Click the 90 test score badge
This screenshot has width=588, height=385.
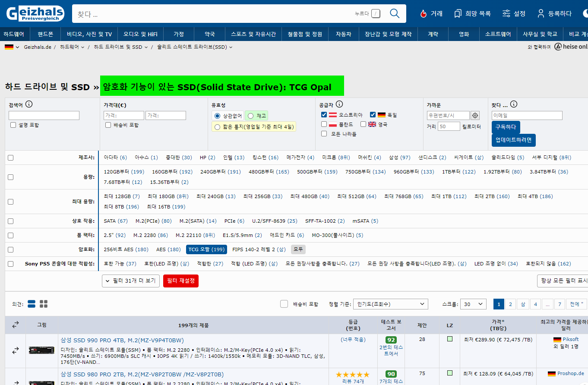pyautogui.click(x=391, y=374)
